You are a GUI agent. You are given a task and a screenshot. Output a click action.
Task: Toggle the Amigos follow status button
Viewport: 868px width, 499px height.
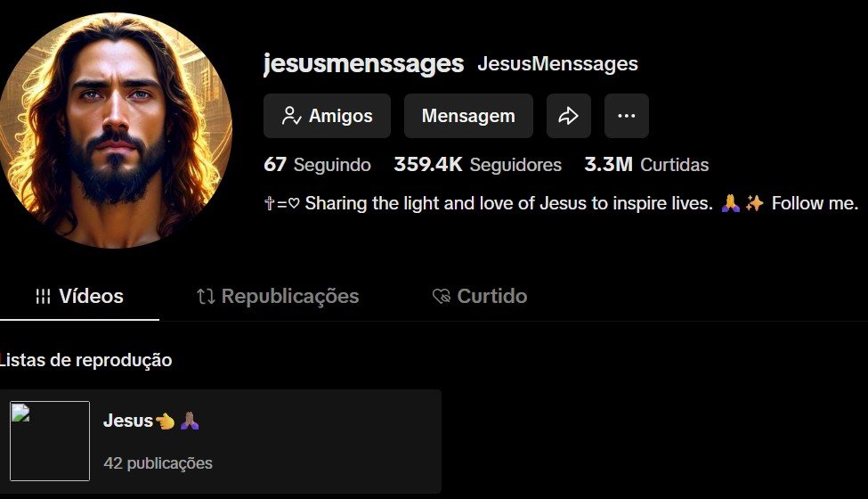[x=327, y=116]
